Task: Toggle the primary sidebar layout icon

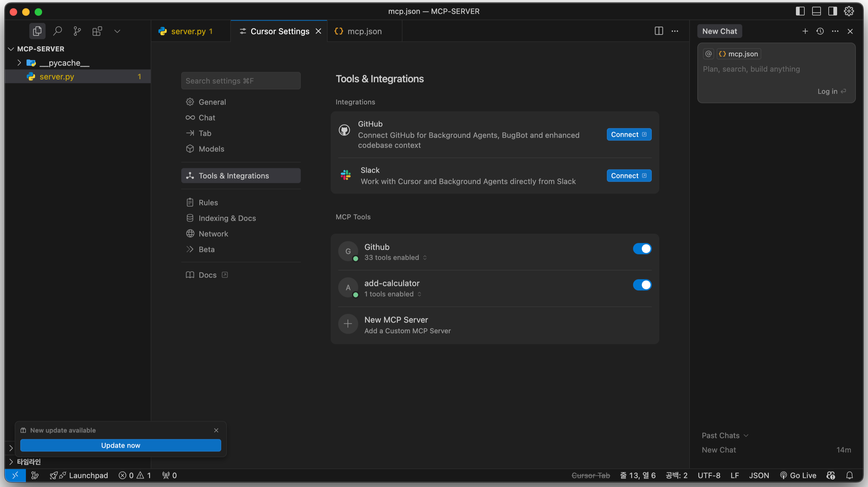Action: pos(800,11)
